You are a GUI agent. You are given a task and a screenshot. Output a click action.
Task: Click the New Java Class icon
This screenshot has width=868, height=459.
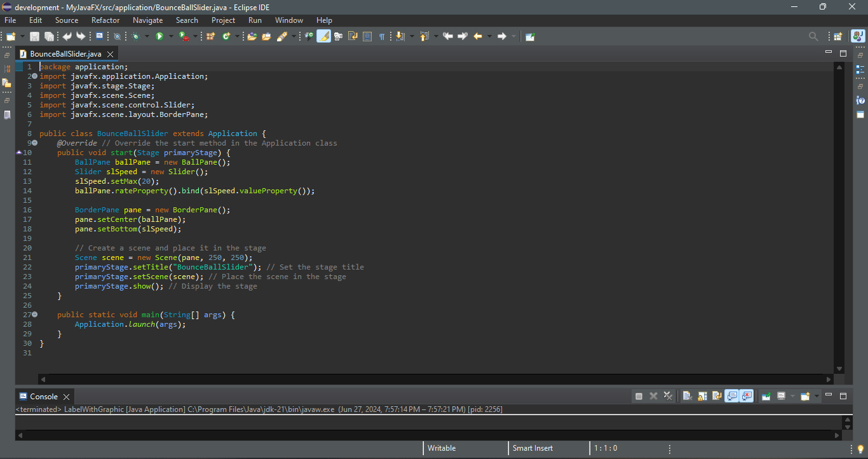click(226, 37)
